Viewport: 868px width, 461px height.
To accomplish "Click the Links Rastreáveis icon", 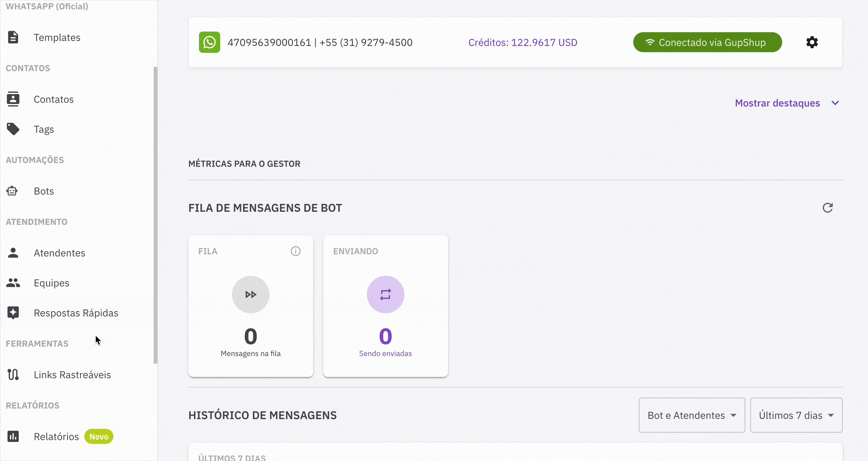I will point(13,375).
